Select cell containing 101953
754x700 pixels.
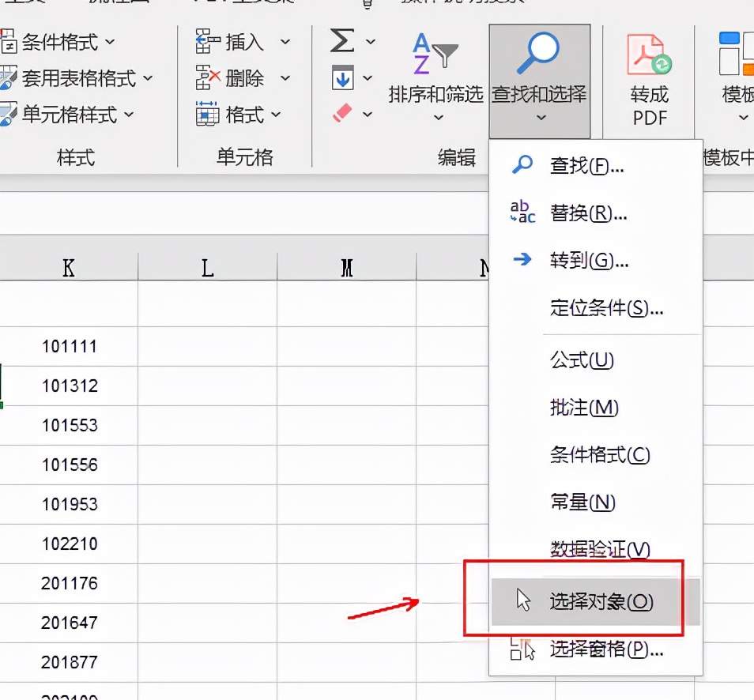coord(69,504)
